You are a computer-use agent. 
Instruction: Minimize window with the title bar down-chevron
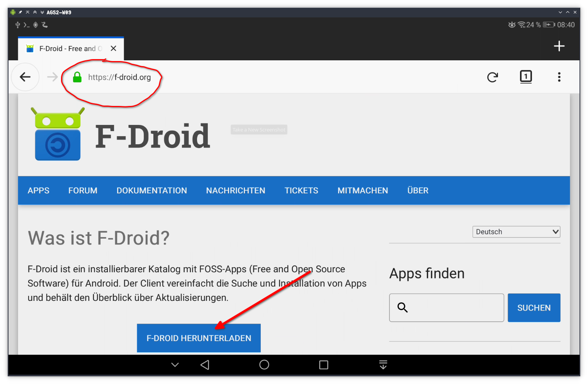point(560,12)
